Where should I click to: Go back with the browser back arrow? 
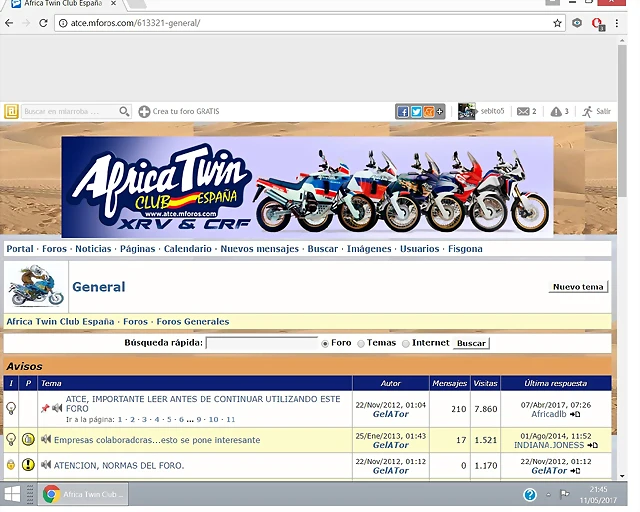[x=9, y=23]
